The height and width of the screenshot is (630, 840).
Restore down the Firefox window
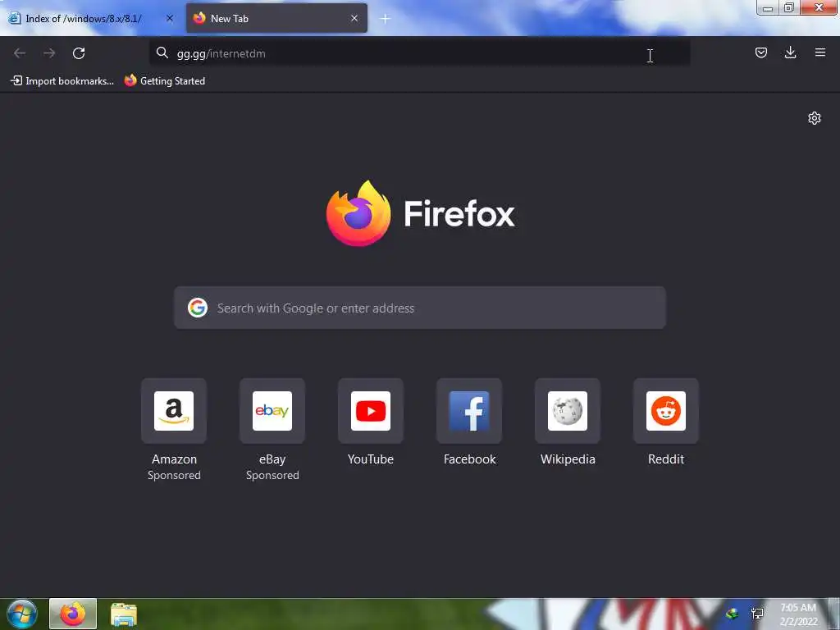(788, 8)
